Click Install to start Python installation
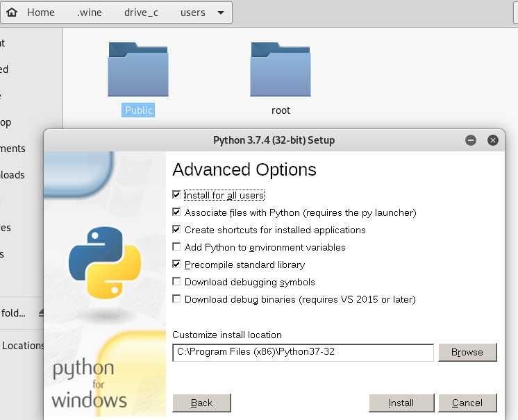This screenshot has height=420, width=518. point(401,403)
